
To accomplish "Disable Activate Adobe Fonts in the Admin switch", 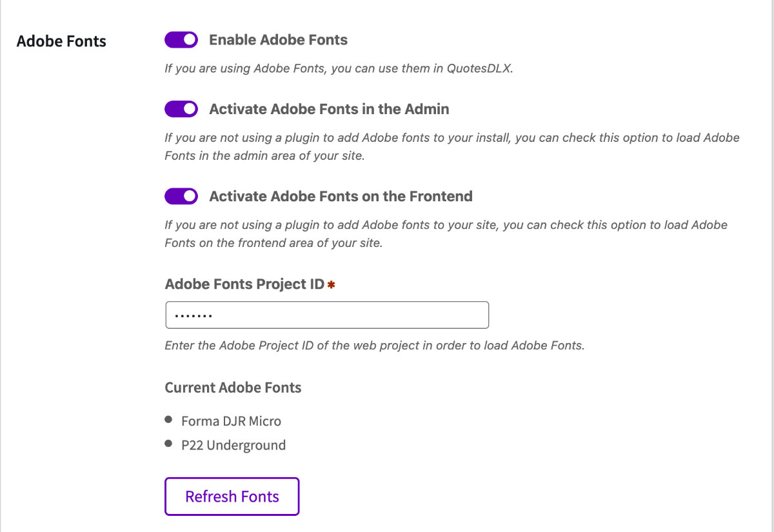I will coord(181,109).
